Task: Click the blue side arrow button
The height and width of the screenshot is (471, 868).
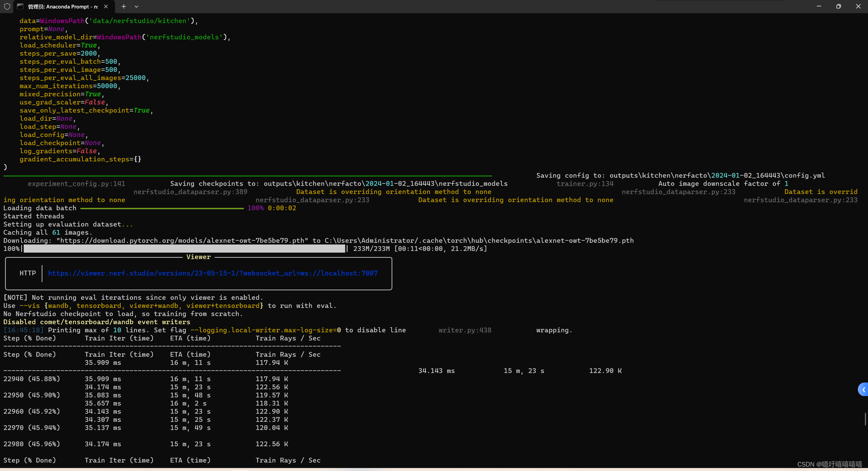Action: tap(863, 390)
